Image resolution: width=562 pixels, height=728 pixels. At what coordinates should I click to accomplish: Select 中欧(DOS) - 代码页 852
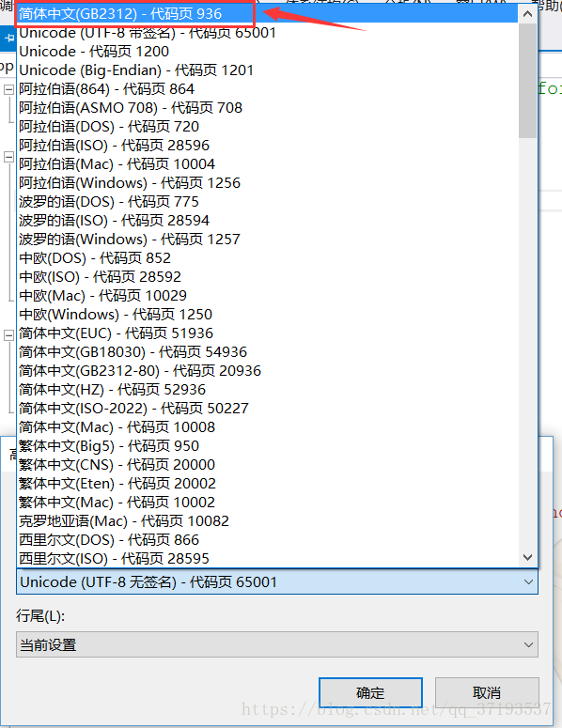(x=268, y=257)
